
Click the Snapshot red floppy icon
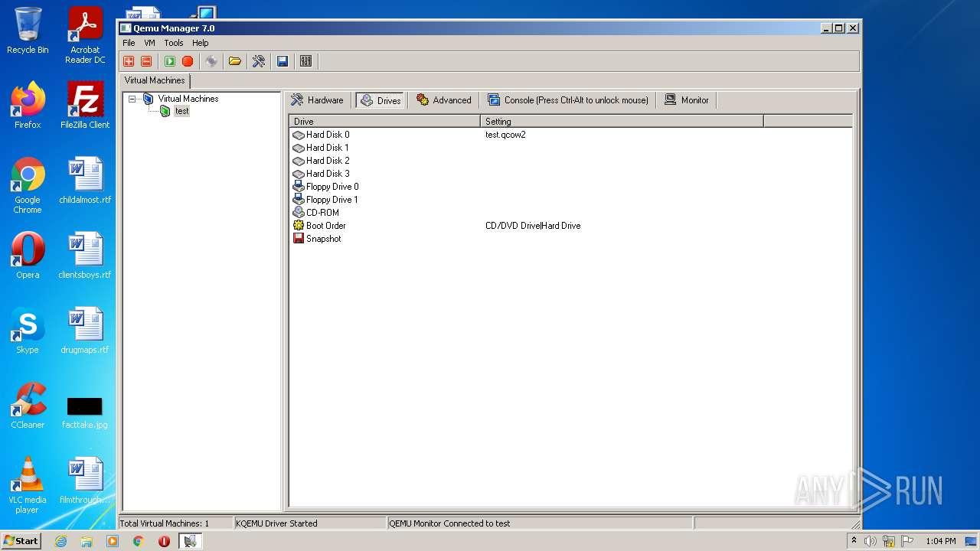tap(299, 239)
